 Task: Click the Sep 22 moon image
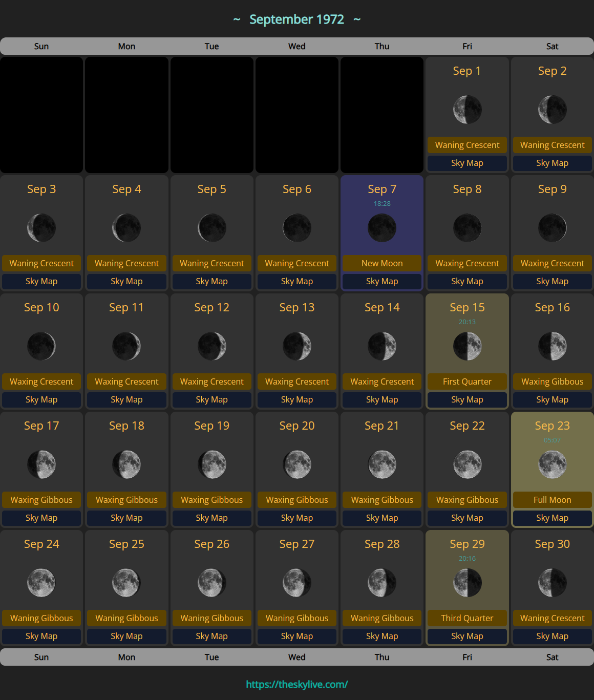[467, 464]
